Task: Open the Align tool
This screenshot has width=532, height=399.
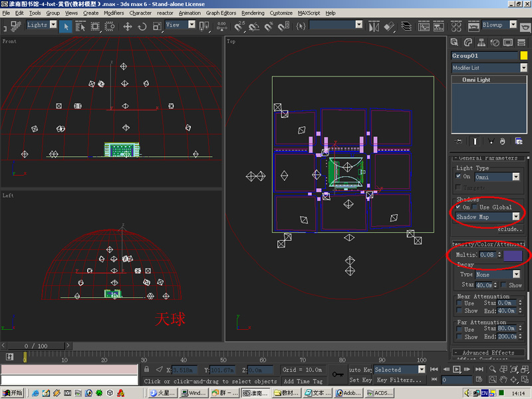Action: tap(389, 26)
